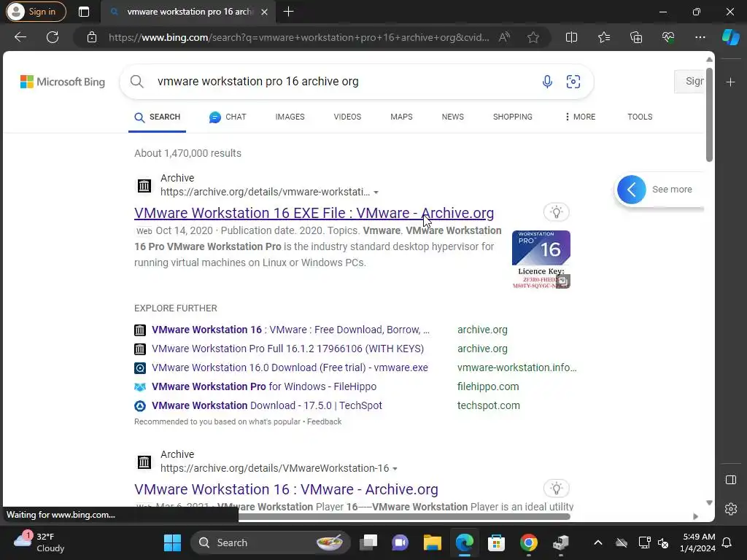Open File Explorer from taskbar
Screen dimensions: 747x560
[x=433, y=542]
